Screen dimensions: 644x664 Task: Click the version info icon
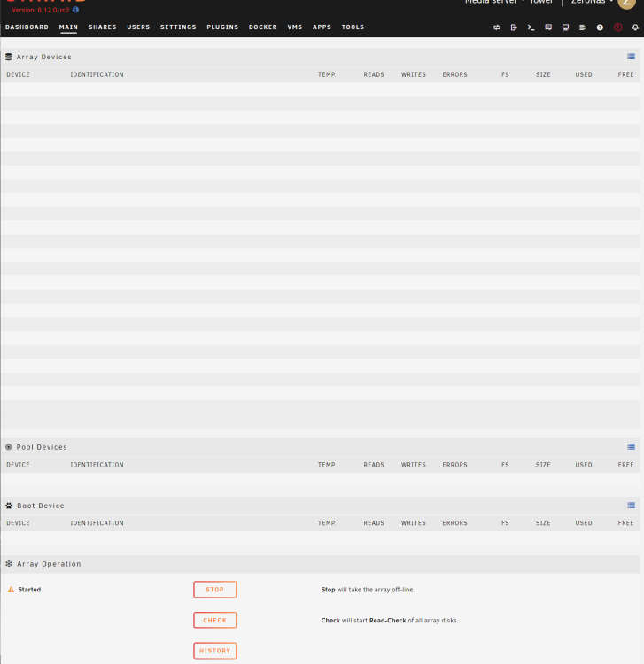(75, 10)
